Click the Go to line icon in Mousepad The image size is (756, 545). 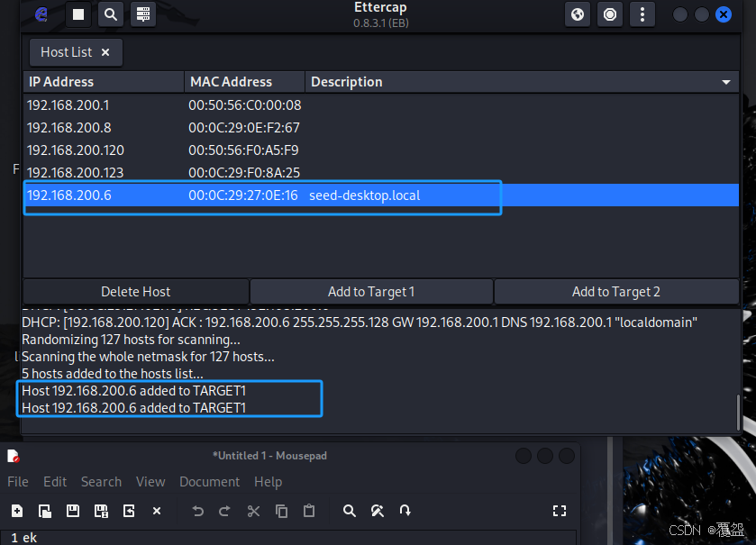point(405,511)
